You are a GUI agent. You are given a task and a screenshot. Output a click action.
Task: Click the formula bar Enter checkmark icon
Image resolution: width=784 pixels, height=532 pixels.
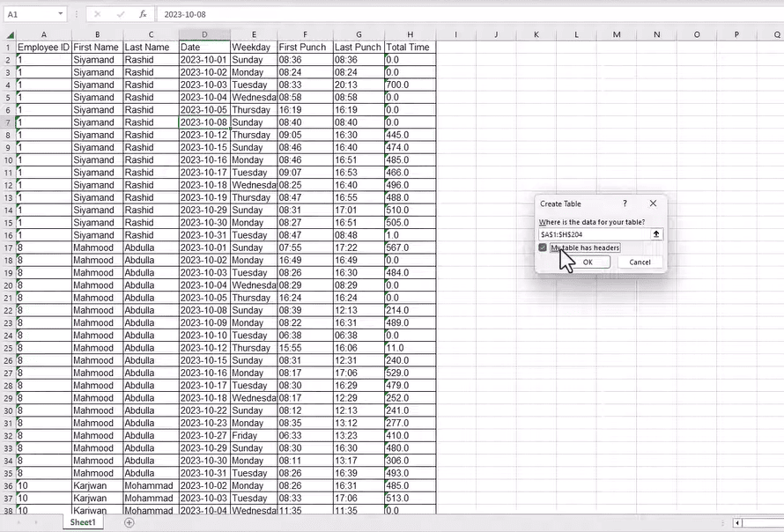[120, 15]
